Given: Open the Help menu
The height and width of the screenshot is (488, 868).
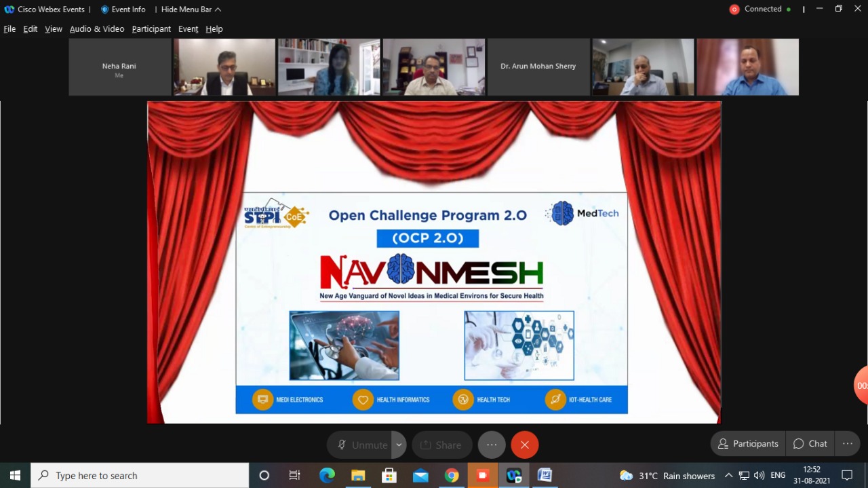Looking at the screenshot, I should tap(214, 29).
